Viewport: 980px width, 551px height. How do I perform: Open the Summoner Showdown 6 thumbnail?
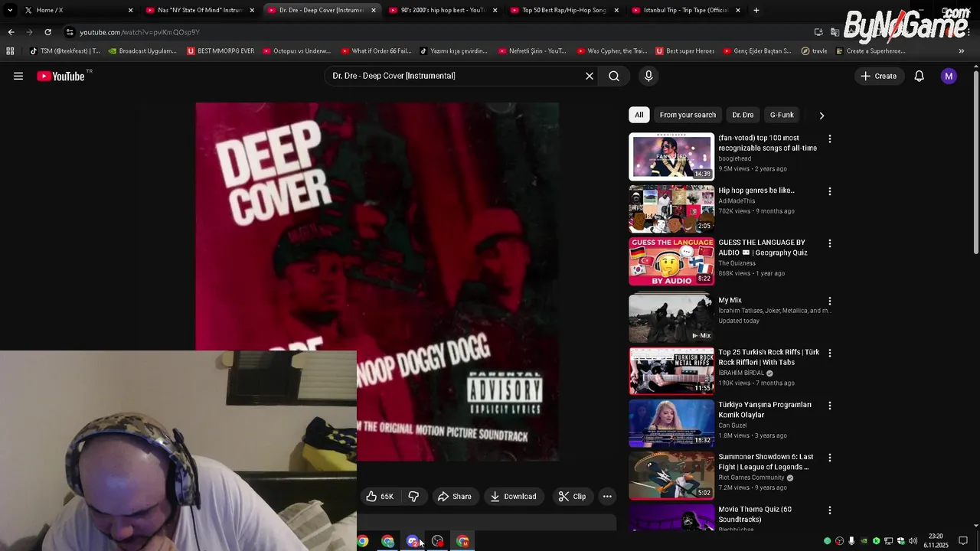pos(671,475)
